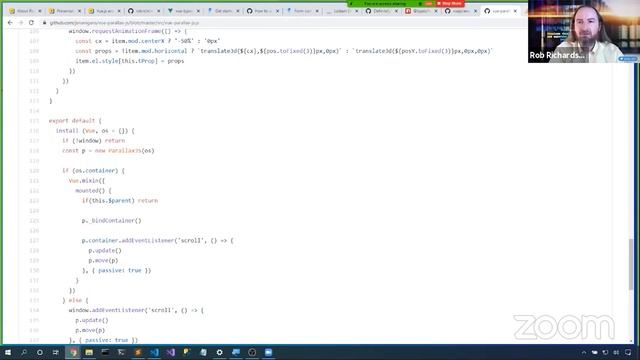
Task: Click the 'if(this.$parent) return' code line
Action: (120, 200)
